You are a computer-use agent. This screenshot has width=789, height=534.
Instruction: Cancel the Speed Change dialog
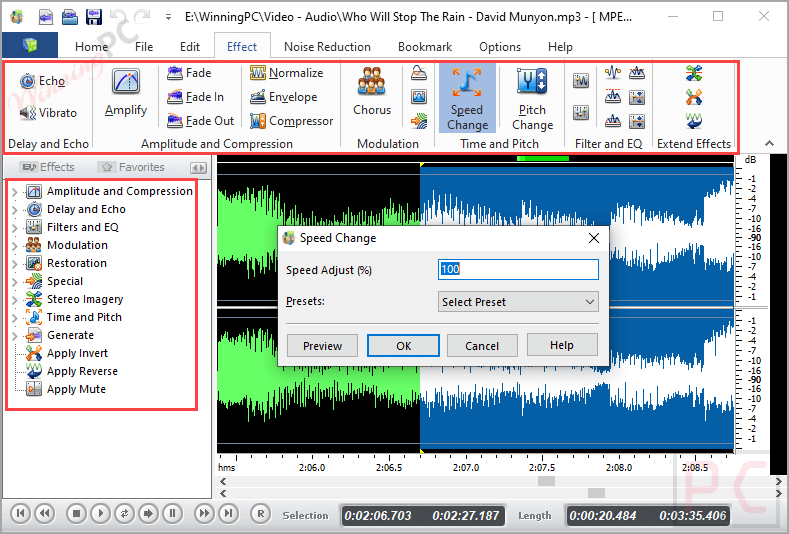pyautogui.click(x=482, y=345)
